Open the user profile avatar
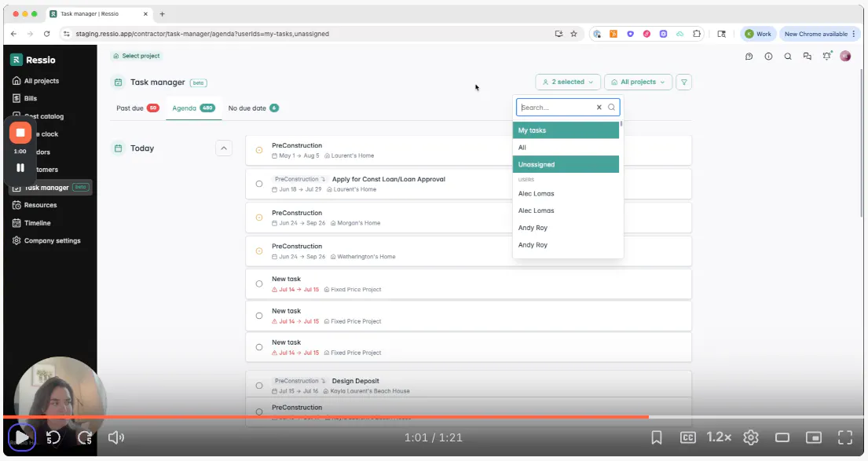 coord(845,57)
